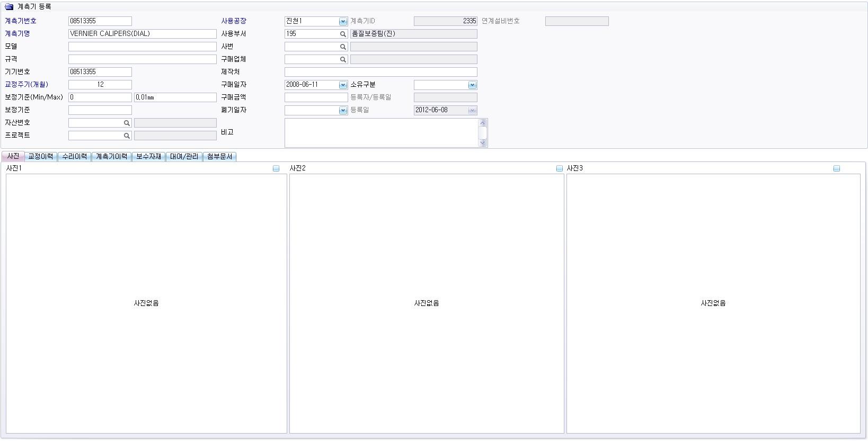Select the 대여/관리 tab

point(184,157)
